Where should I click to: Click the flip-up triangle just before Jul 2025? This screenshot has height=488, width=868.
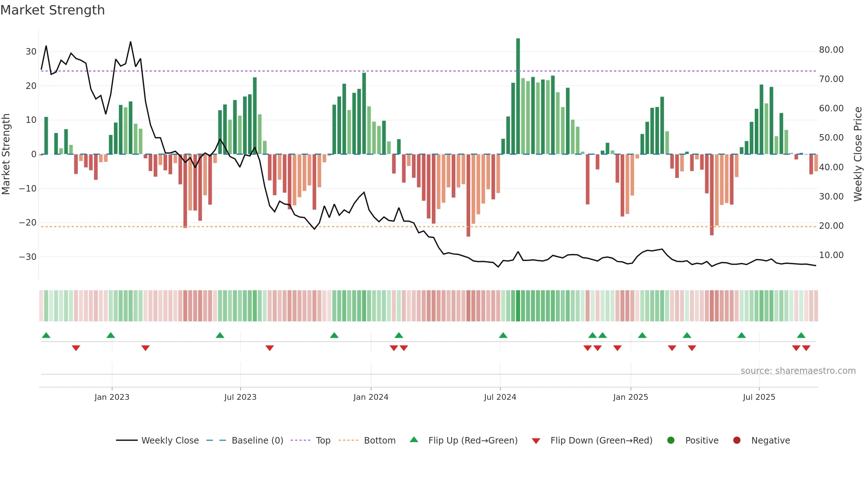click(x=742, y=335)
